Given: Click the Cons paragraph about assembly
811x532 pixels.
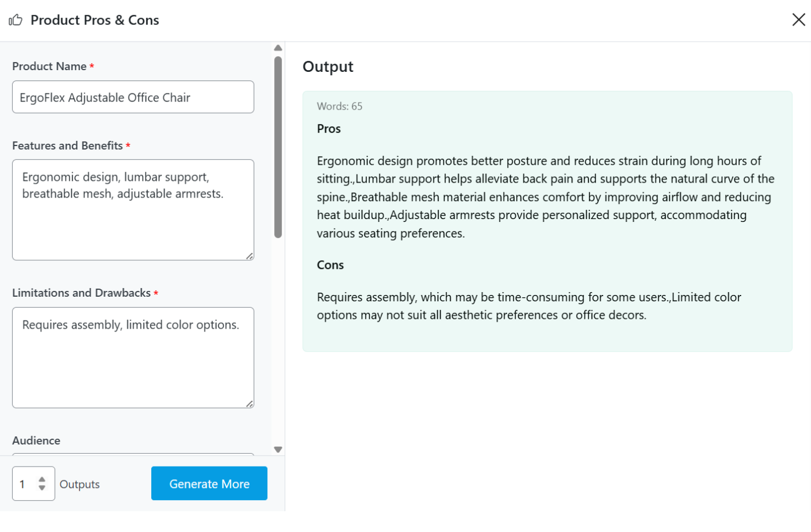Looking at the screenshot, I should point(529,306).
